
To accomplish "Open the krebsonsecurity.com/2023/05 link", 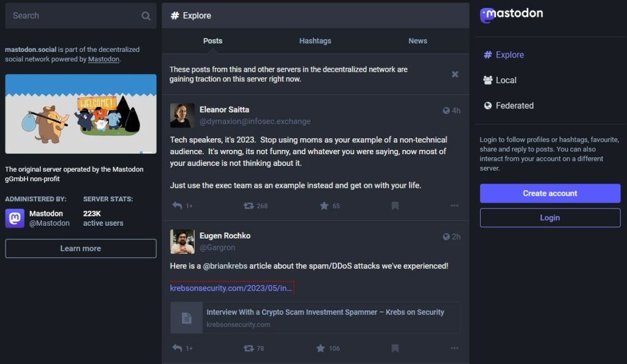I will click(231, 288).
